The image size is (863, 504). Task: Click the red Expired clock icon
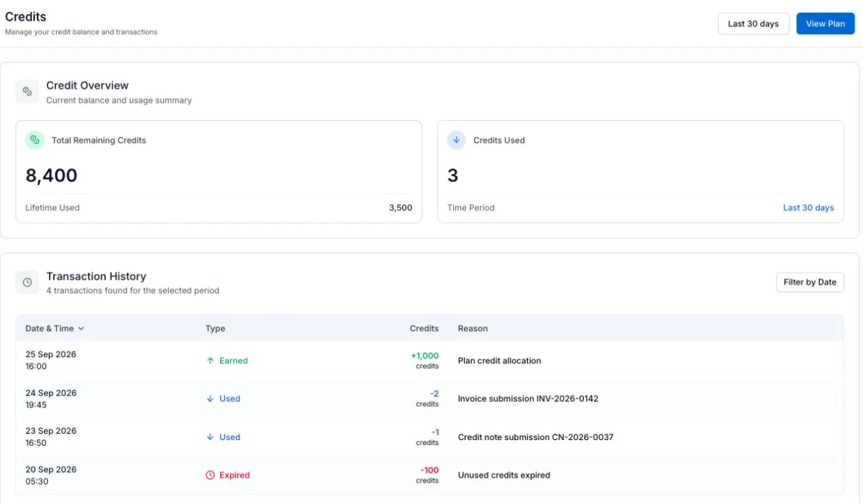[x=210, y=476]
